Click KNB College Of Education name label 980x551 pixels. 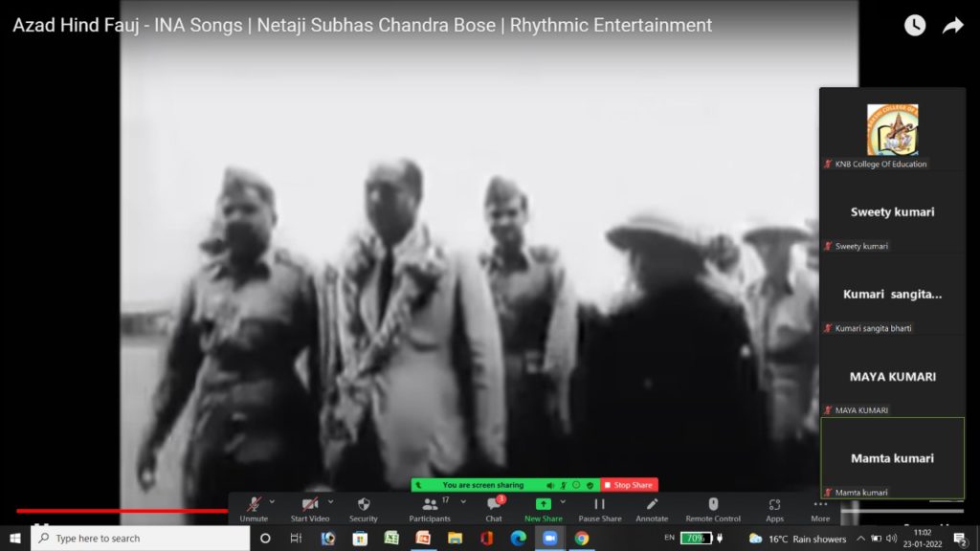(880, 165)
